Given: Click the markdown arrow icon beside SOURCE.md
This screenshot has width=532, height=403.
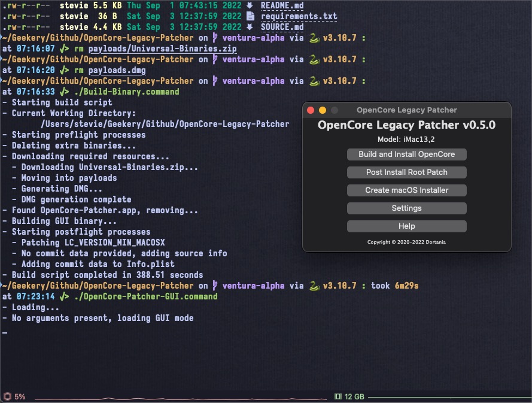Looking at the screenshot, I should tap(250, 27).
